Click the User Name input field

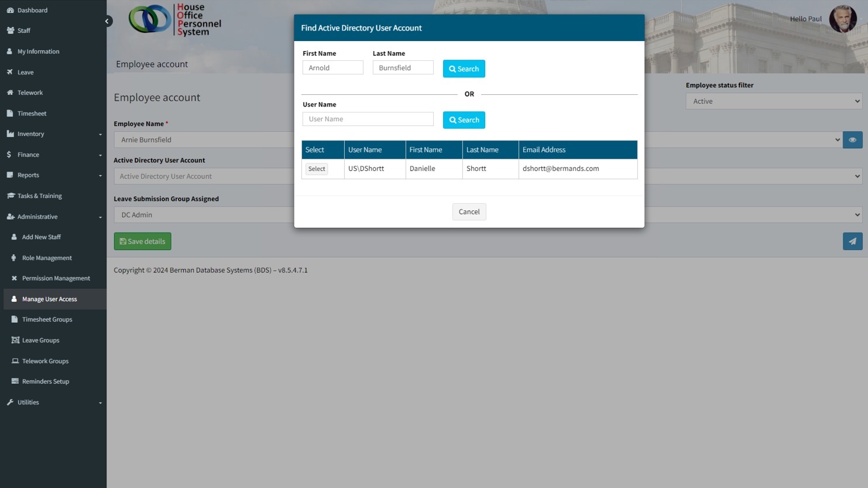click(x=368, y=120)
